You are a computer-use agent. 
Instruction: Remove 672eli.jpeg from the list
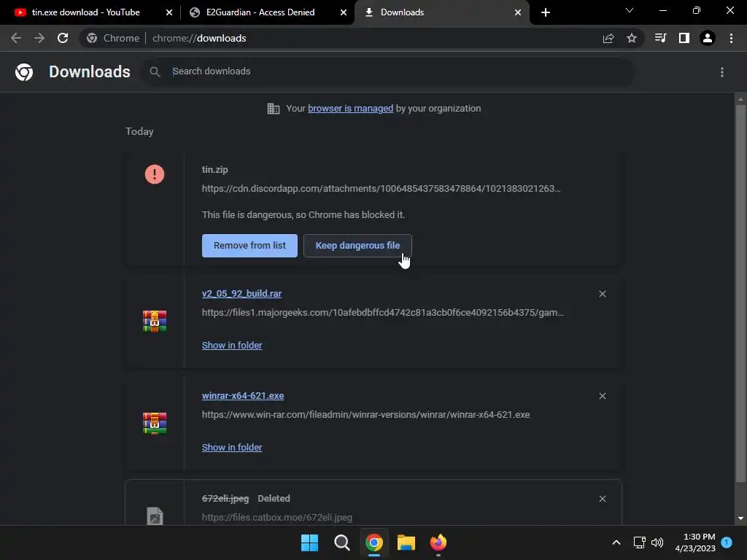point(602,499)
